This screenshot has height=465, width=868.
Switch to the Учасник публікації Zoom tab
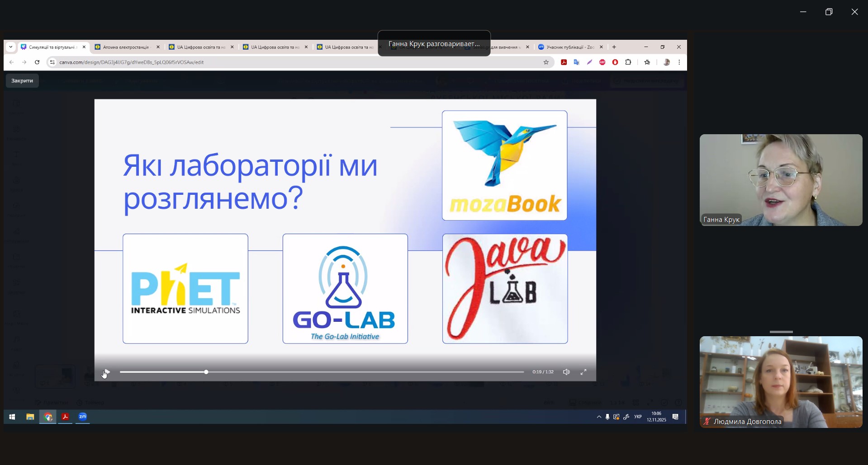click(569, 47)
